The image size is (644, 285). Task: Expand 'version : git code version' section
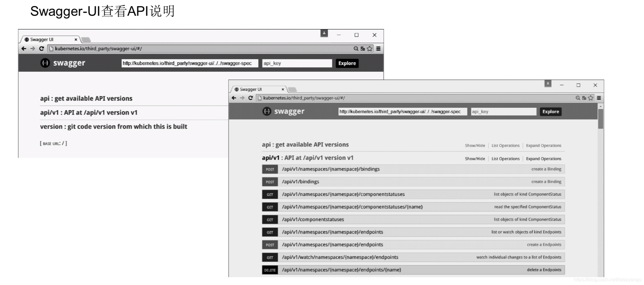[113, 127]
